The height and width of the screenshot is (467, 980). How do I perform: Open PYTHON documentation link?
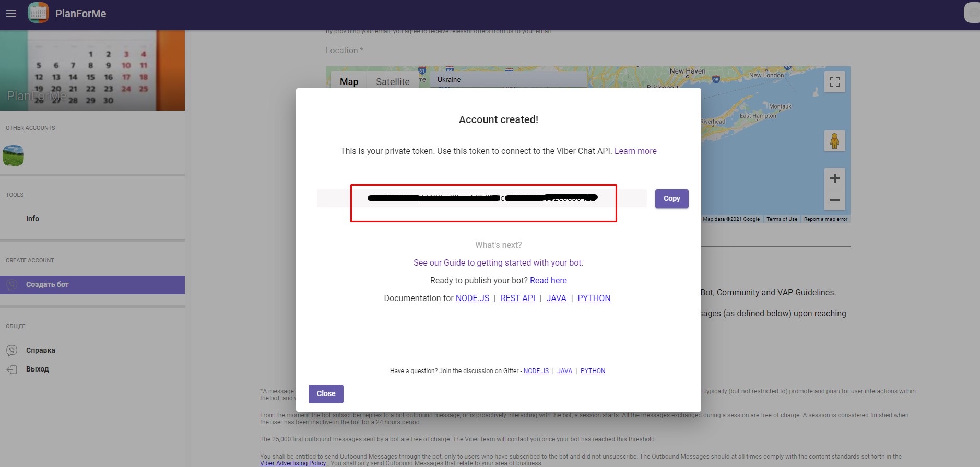[594, 298]
